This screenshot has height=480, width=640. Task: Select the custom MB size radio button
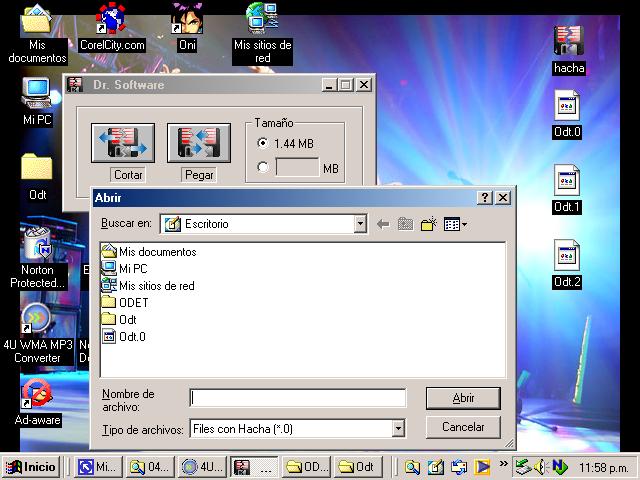pos(263,168)
